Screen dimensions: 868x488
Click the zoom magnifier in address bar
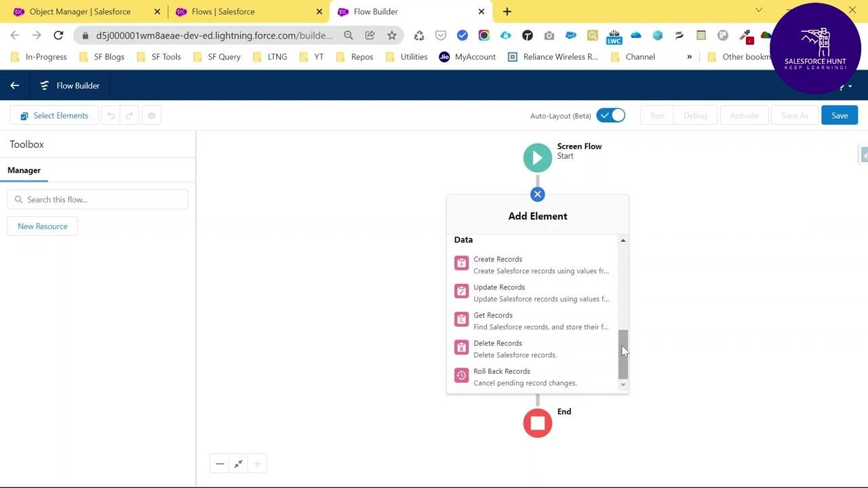tap(349, 35)
